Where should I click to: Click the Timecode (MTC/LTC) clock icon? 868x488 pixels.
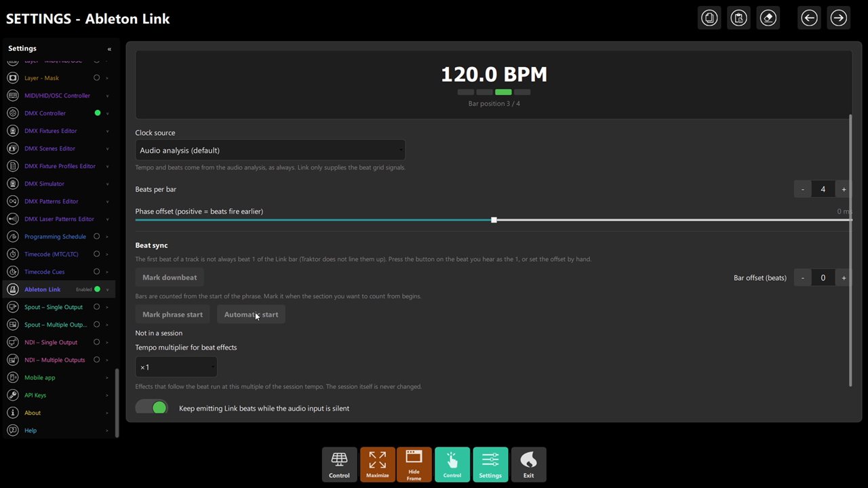coord(12,254)
